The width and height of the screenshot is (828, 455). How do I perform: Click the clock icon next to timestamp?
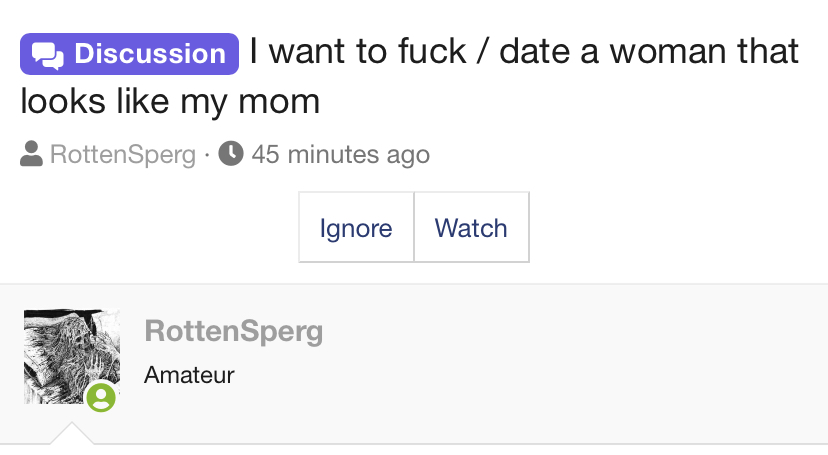click(x=231, y=153)
